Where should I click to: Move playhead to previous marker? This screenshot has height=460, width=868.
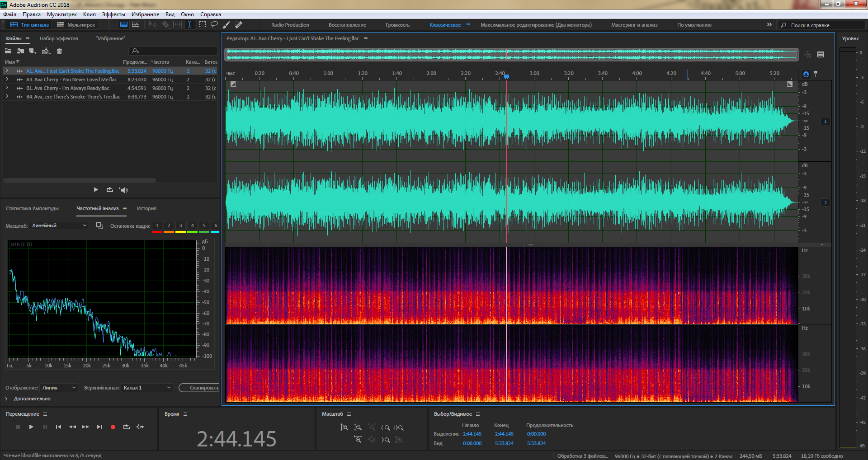coord(58,427)
